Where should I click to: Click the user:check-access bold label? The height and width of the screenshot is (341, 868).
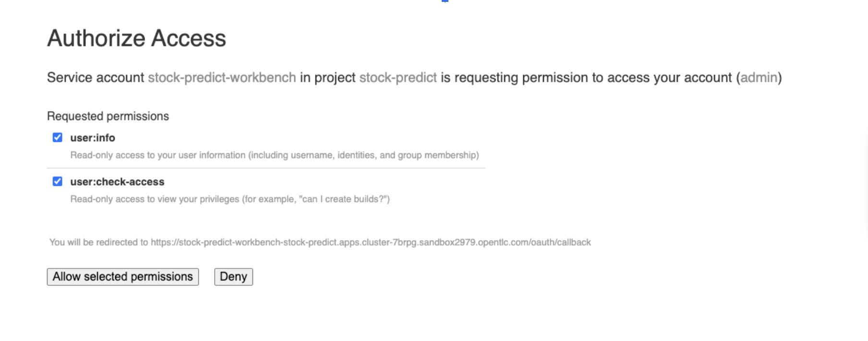tap(117, 182)
